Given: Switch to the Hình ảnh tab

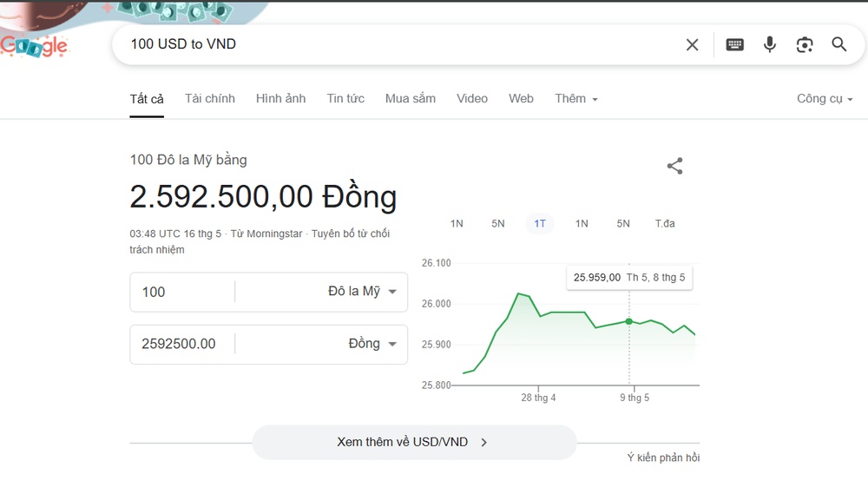Looking at the screenshot, I should pos(280,98).
